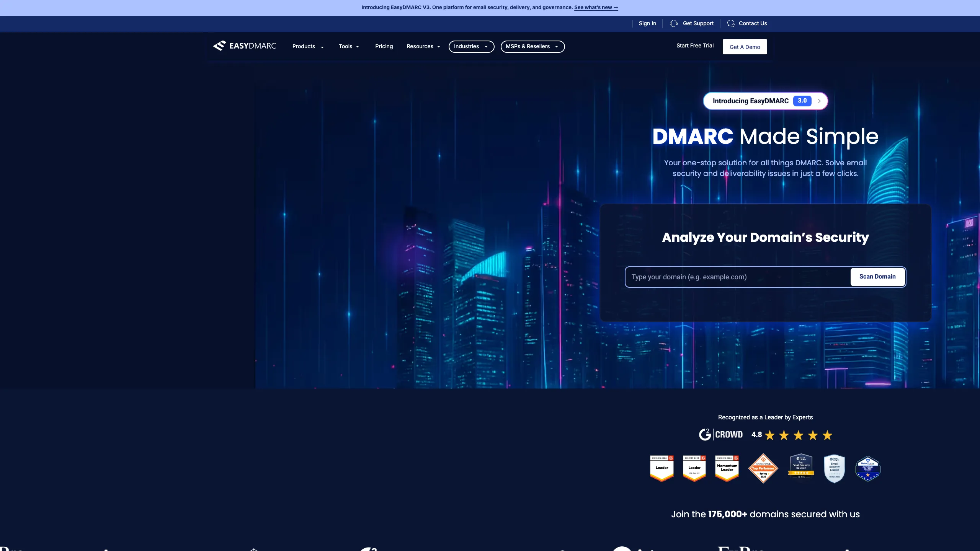Open the Top Email Security Solution badge
980x551 pixels.
(801, 466)
